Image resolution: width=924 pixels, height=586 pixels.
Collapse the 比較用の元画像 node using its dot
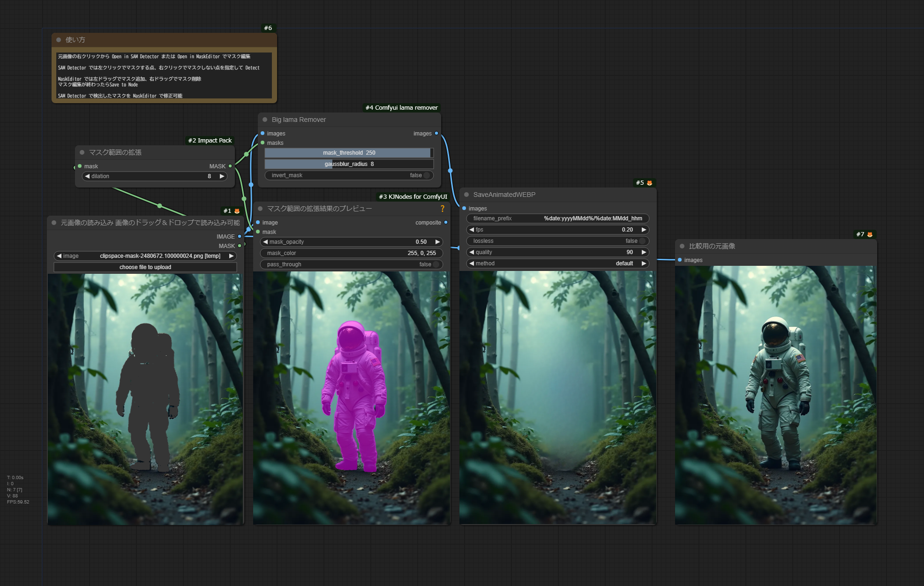[682, 246]
